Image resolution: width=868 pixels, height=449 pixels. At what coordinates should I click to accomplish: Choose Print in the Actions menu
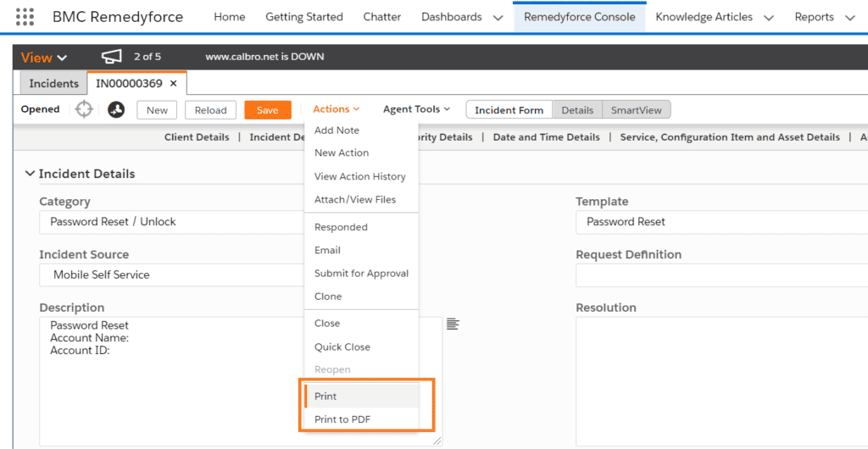(x=361, y=396)
